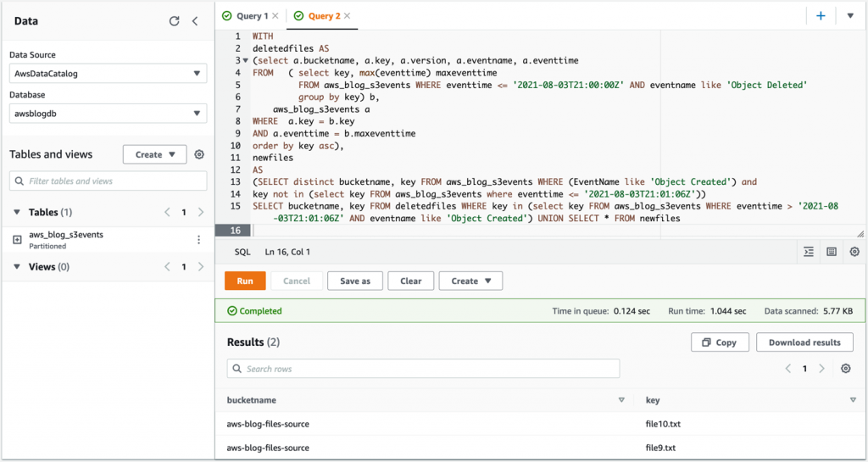Click the key column header label
The height and width of the screenshot is (462, 868).
pyautogui.click(x=653, y=400)
